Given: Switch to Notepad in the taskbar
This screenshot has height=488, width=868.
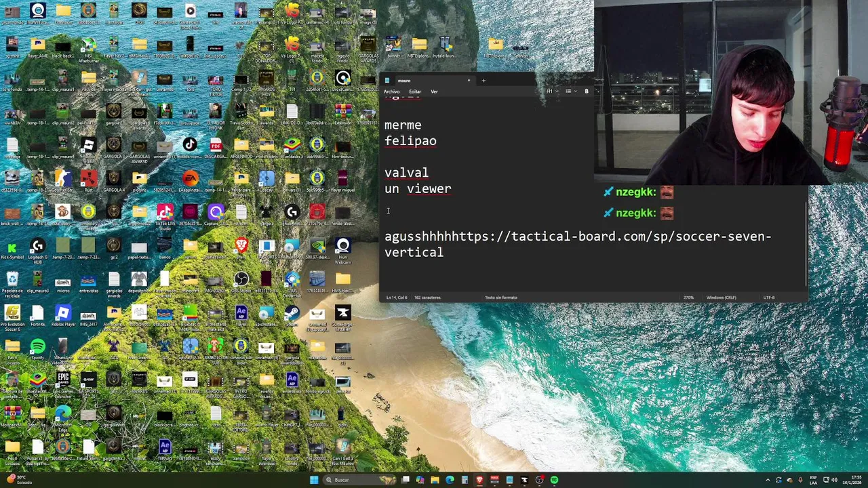Looking at the screenshot, I should [x=509, y=480].
